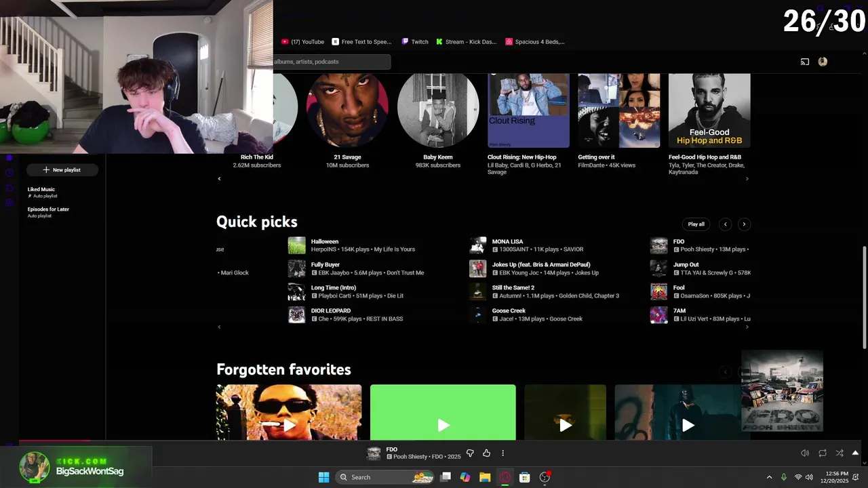Click right arrow beneath the Quick picks list
The width and height of the screenshot is (868, 488).
[747, 327]
